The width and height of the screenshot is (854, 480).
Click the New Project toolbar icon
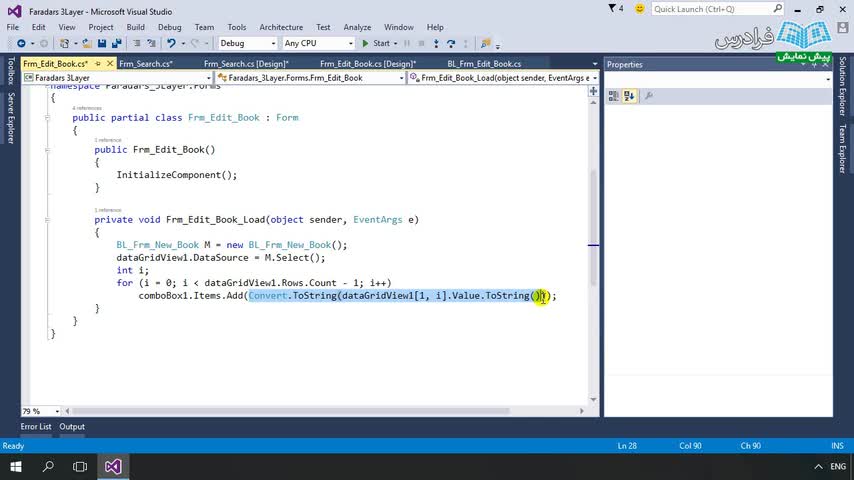pos(64,43)
